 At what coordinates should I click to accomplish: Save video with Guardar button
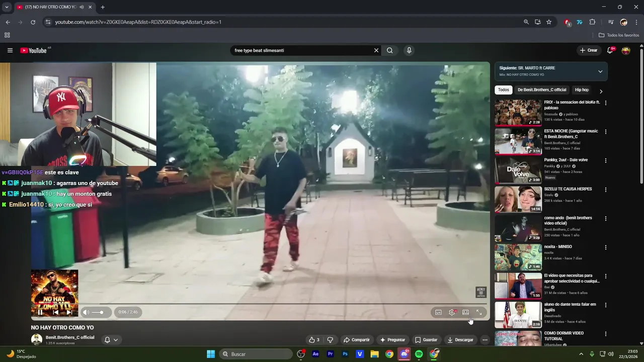[x=426, y=340]
